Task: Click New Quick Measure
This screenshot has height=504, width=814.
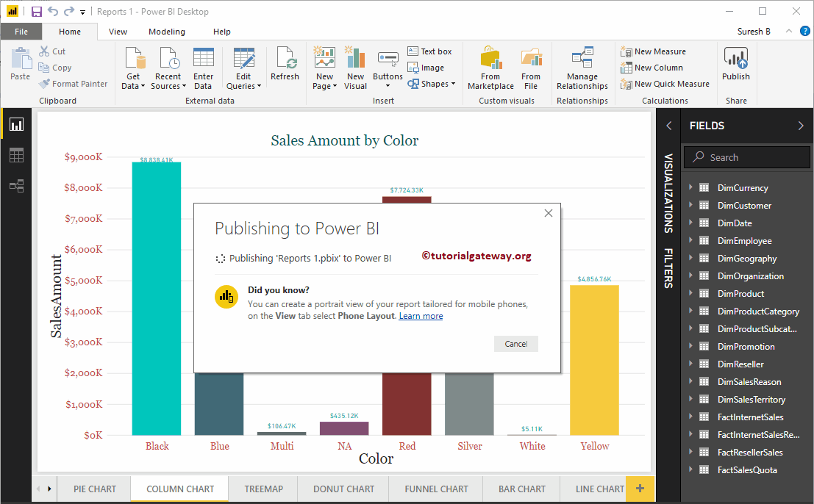Action: tap(665, 84)
